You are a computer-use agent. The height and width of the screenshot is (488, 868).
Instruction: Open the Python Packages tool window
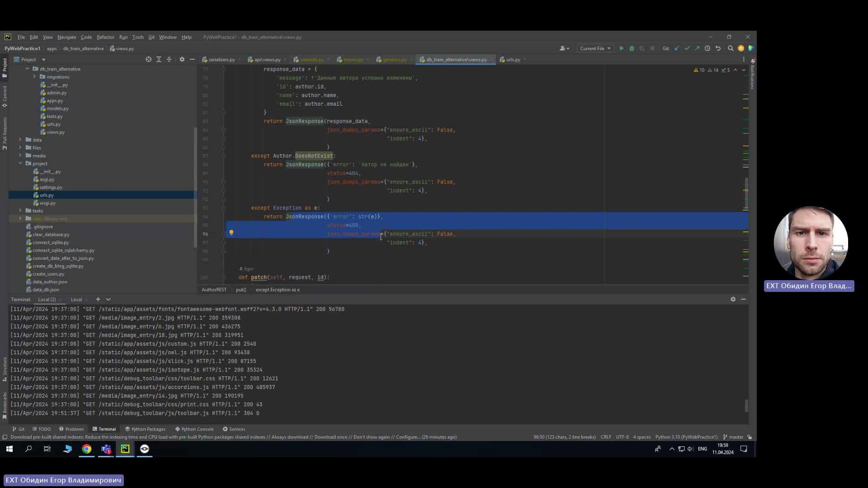pos(145,429)
